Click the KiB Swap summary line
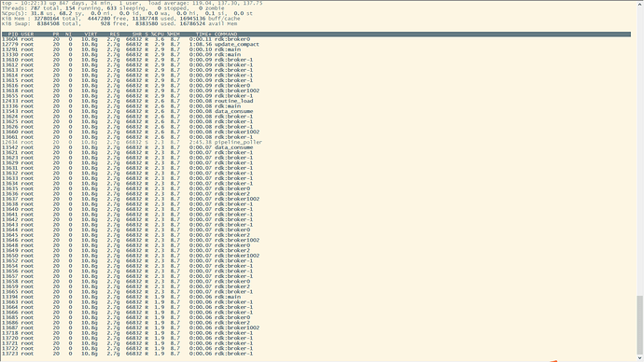The image size is (644, 362). tap(119, 24)
